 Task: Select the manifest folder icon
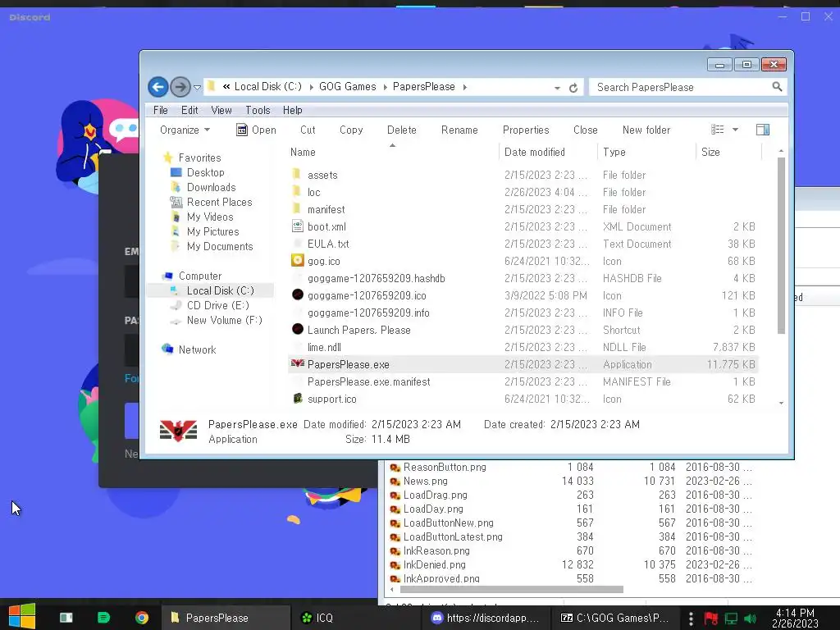297,208
